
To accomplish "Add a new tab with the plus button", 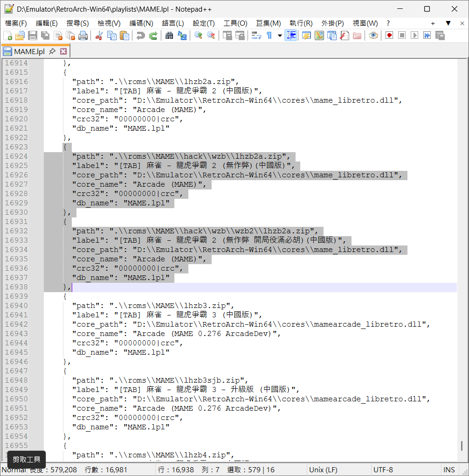I will tap(433, 23).
